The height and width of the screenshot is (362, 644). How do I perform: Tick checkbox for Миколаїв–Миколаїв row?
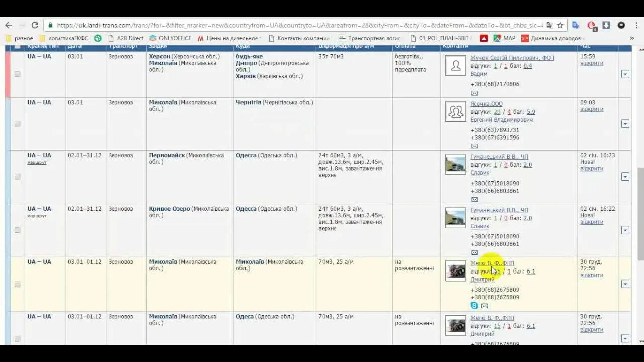pos(17,284)
